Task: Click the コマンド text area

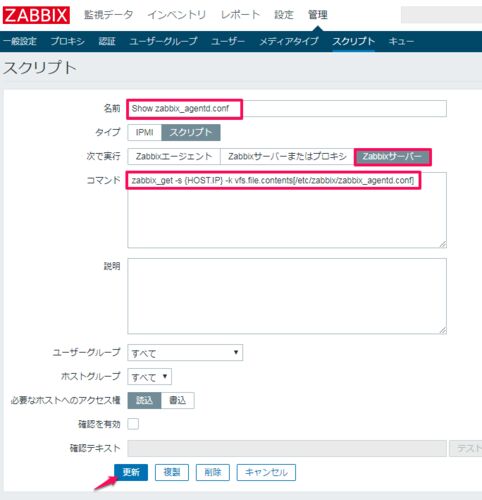Action: click(287, 210)
